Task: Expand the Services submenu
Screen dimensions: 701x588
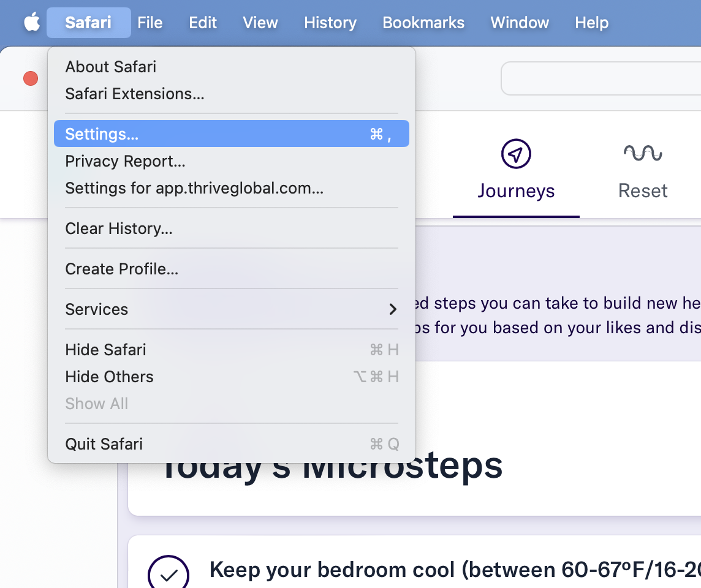Action: point(232,309)
